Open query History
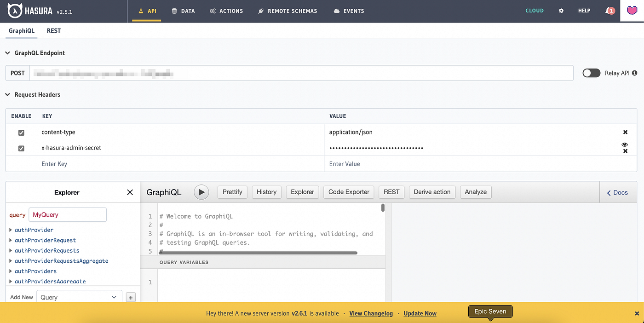 coord(266,192)
